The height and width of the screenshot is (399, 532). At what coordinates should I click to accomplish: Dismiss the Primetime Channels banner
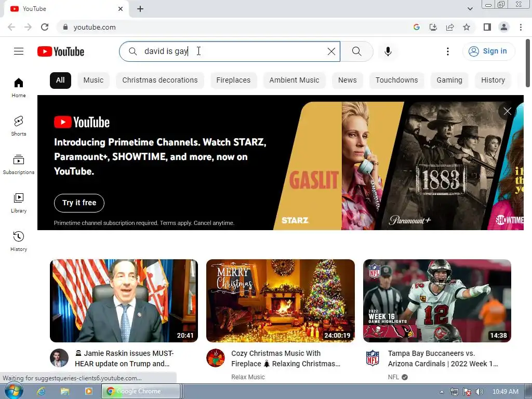pyautogui.click(x=507, y=111)
